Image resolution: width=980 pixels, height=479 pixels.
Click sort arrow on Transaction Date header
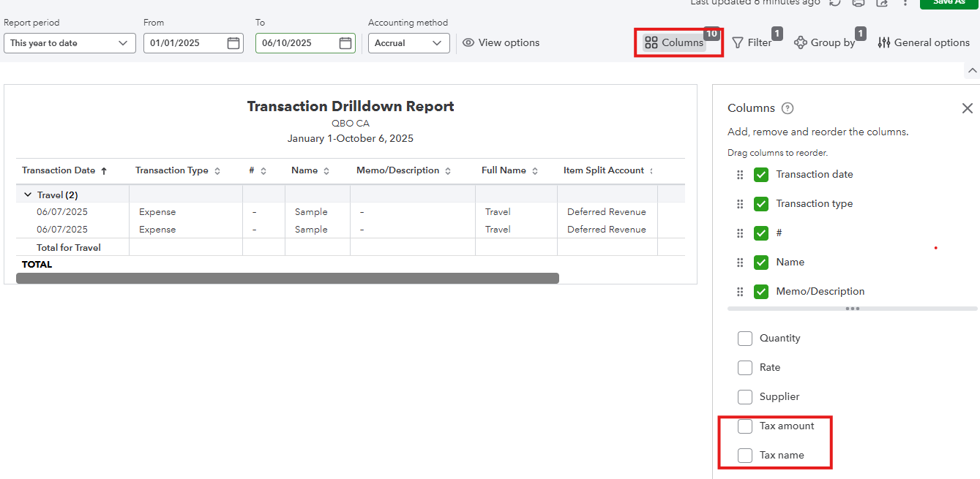(x=104, y=170)
